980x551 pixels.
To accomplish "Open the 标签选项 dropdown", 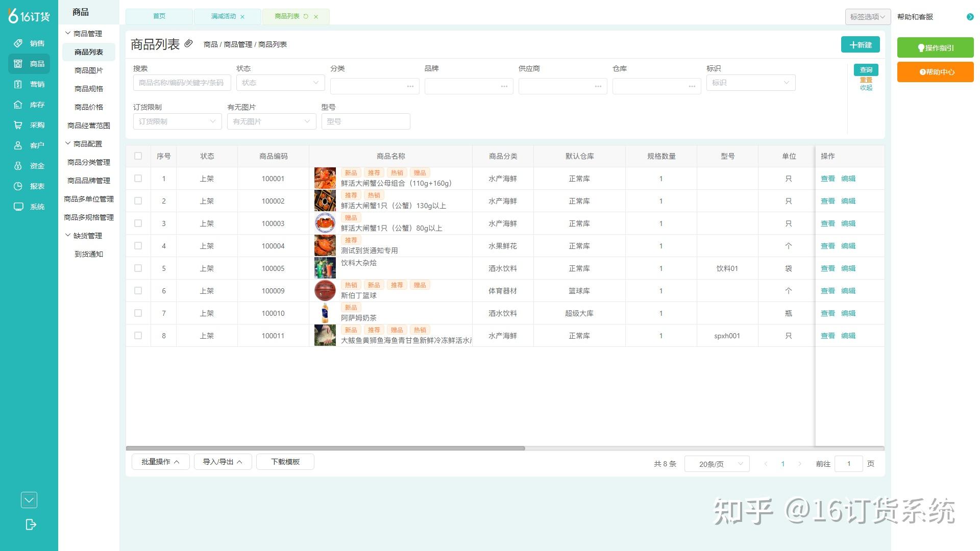I will pos(868,17).
